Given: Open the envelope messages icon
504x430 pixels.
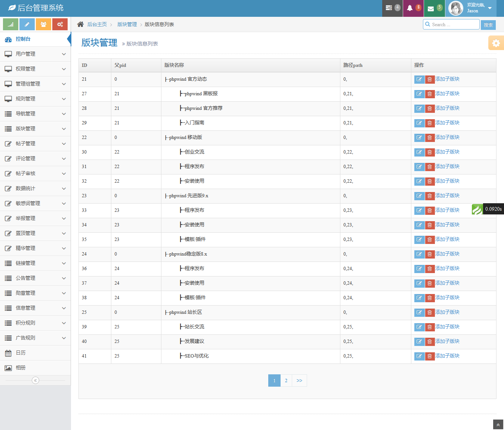Looking at the screenshot, I should click(x=431, y=8).
